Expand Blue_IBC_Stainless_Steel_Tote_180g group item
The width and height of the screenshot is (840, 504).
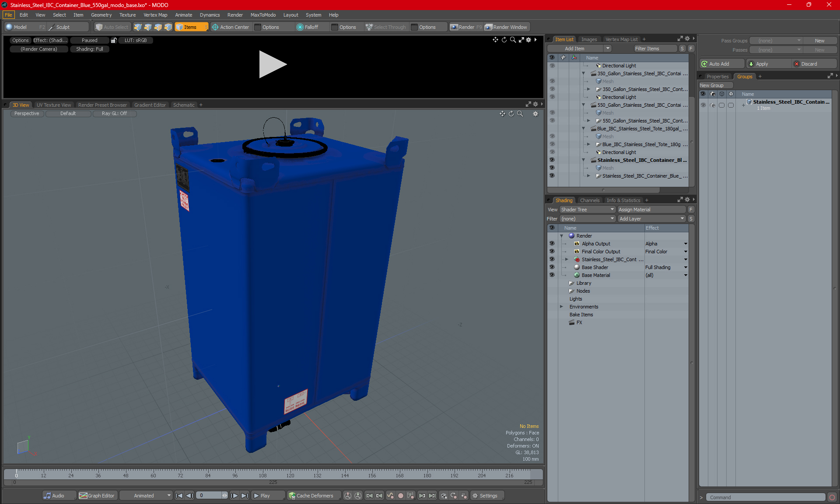pos(588,144)
